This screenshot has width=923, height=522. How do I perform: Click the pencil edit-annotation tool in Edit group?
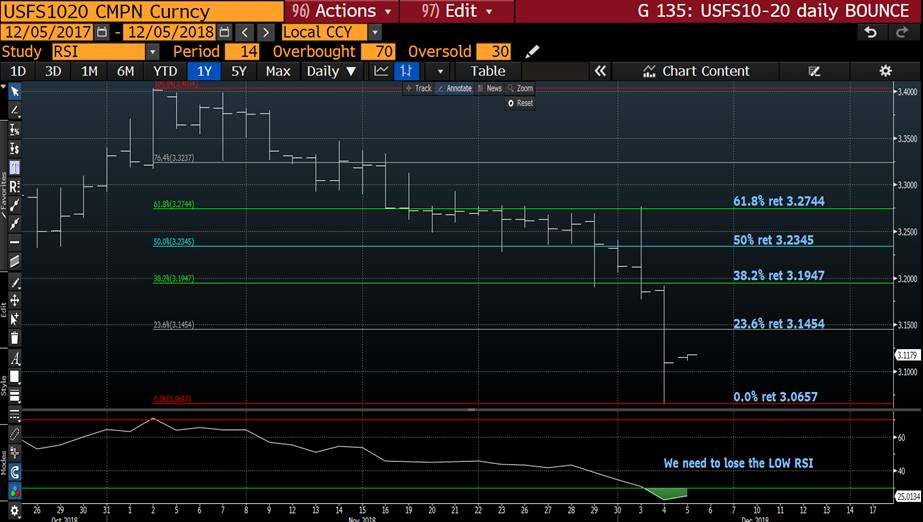point(15,283)
